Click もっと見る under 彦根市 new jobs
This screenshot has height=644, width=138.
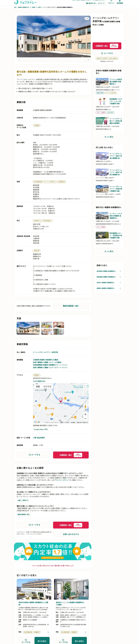tap(109, 137)
